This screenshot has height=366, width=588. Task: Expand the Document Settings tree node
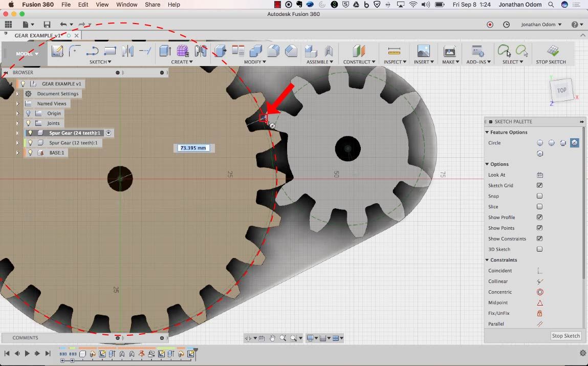(x=17, y=94)
